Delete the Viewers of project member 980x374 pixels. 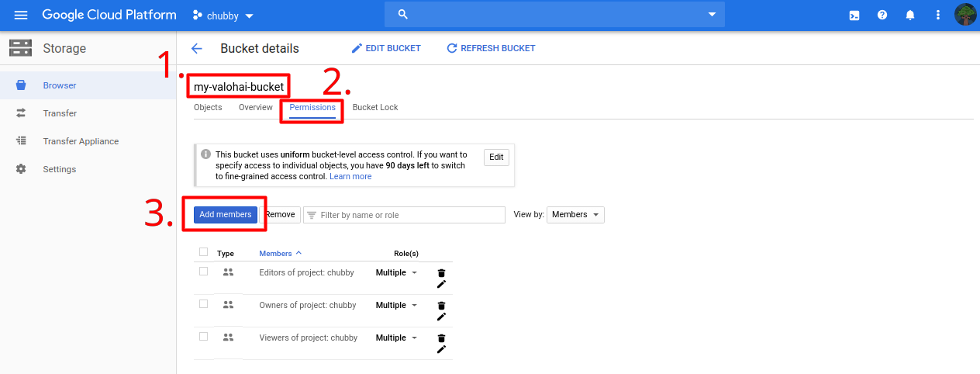click(441, 338)
